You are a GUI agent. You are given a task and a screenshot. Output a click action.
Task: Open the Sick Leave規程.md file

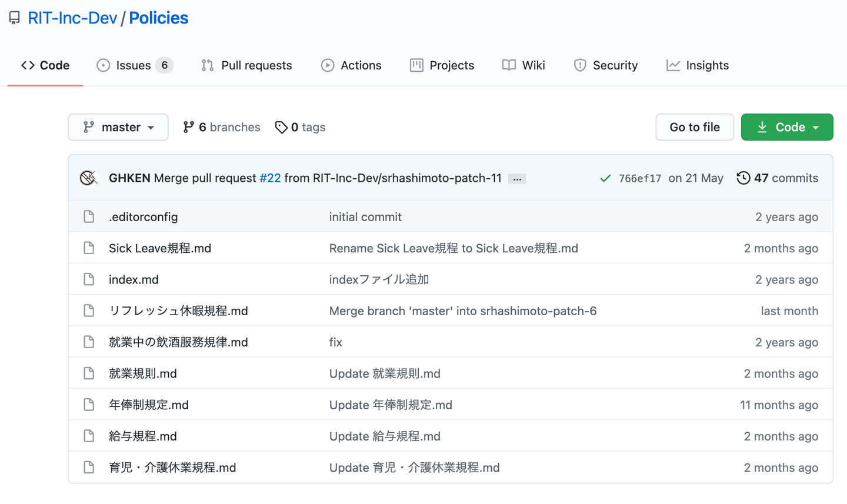(160, 248)
